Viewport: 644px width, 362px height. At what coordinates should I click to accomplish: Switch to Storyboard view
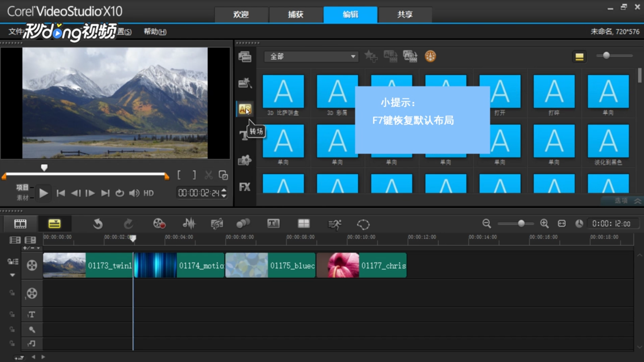20,224
